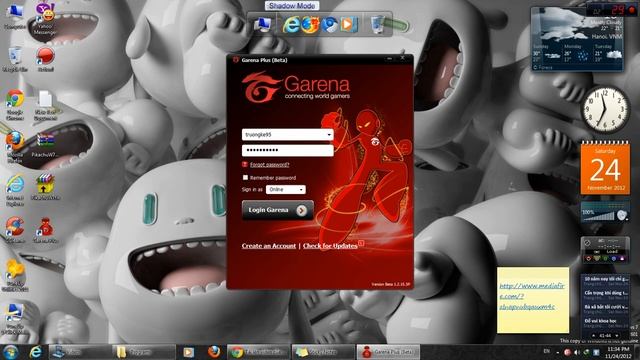Image resolution: width=640 pixels, height=360 pixels.
Task: Switch to the Chrome window on taskbar
Action: pos(259,352)
